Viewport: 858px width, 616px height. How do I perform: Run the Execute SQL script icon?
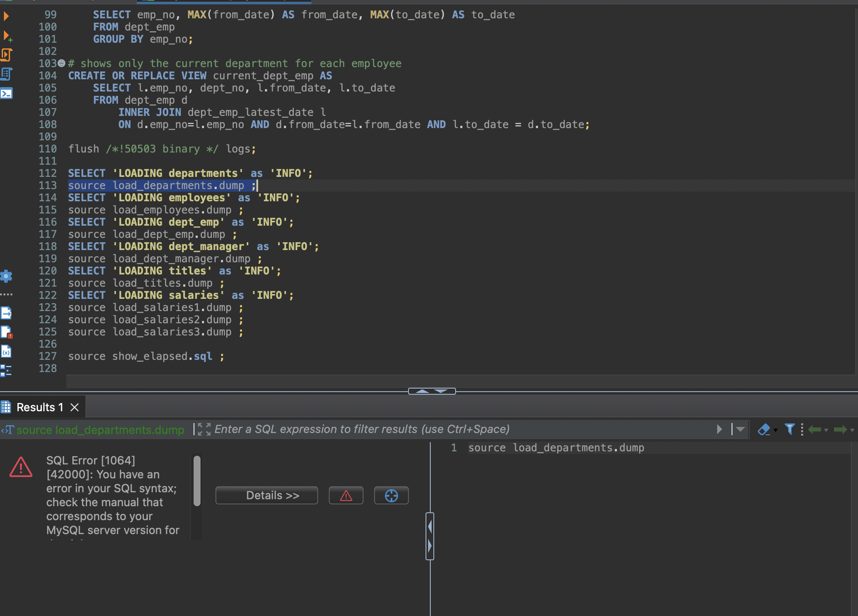[6, 55]
